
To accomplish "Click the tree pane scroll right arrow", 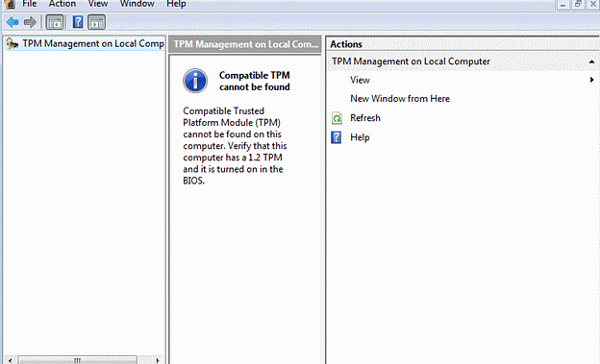I will 158,360.
